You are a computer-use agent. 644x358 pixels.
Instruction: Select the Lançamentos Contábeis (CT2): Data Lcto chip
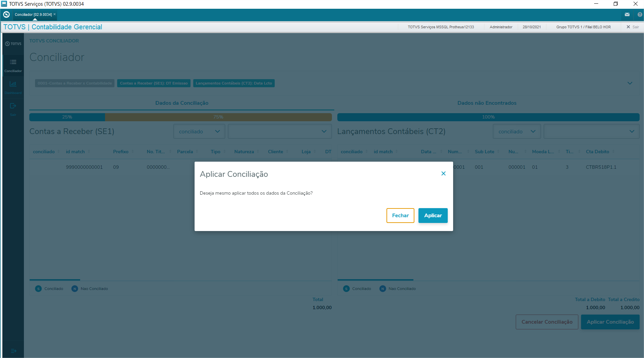pos(234,83)
